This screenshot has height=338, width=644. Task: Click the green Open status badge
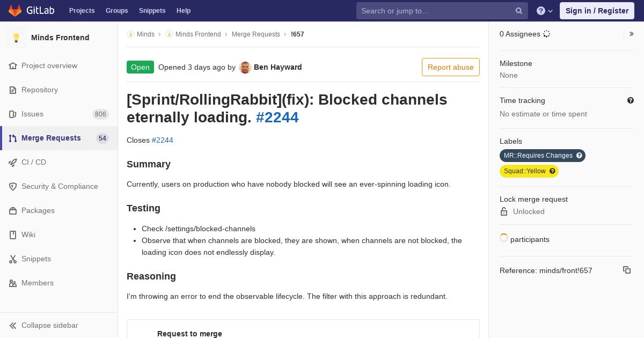140,67
